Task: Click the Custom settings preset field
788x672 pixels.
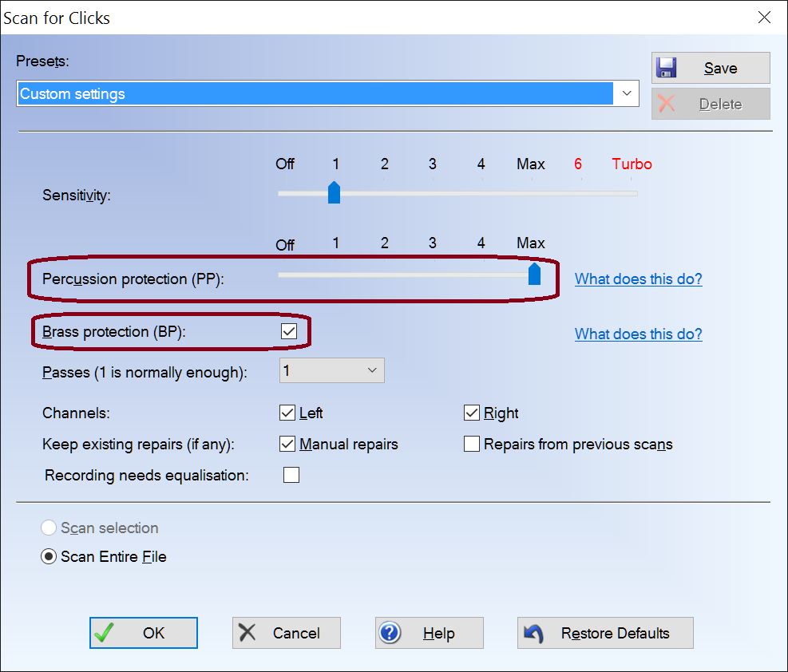Action: pos(315,93)
